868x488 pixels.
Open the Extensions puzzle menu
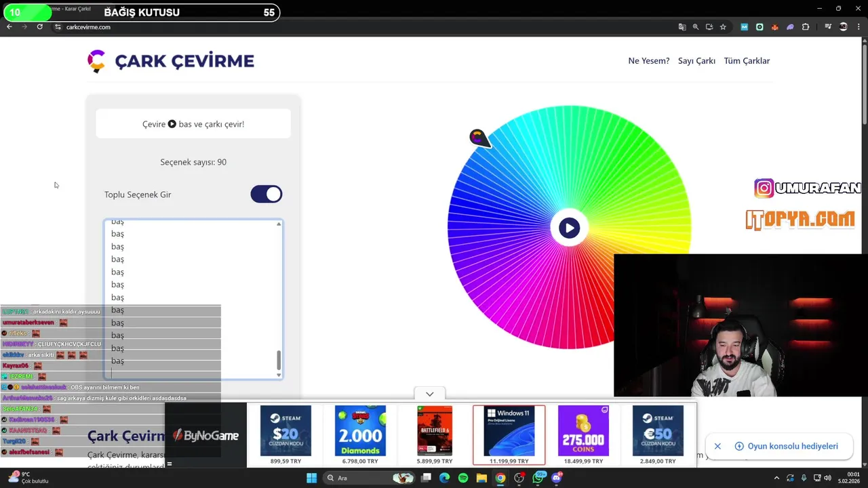806,27
